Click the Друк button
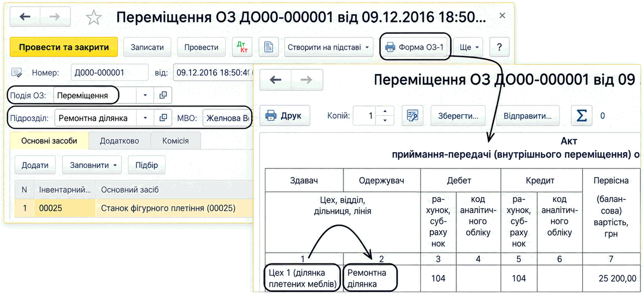 click(285, 116)
